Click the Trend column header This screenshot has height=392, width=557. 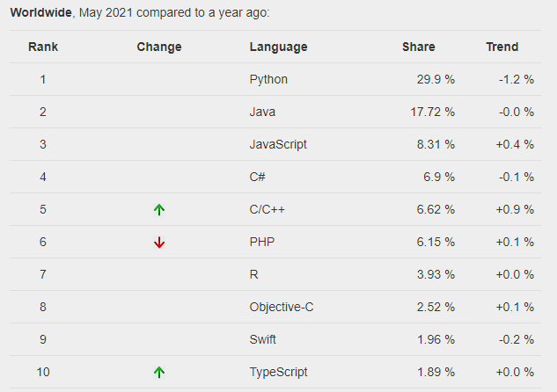(x=502, y=47)
